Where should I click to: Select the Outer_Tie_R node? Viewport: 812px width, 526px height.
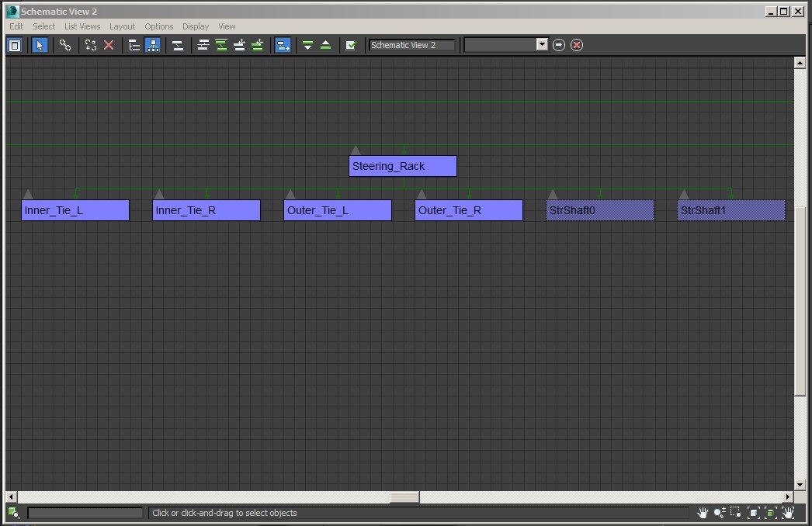468,210
